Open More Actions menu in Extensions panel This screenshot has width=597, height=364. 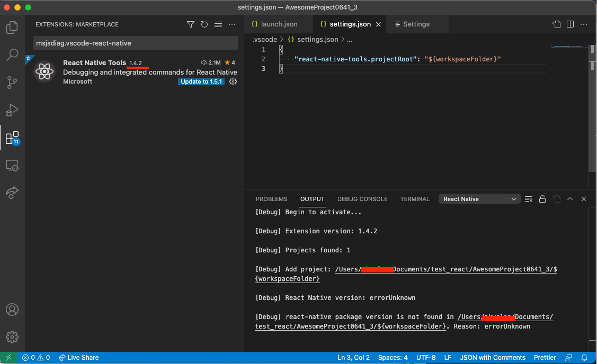232,24
